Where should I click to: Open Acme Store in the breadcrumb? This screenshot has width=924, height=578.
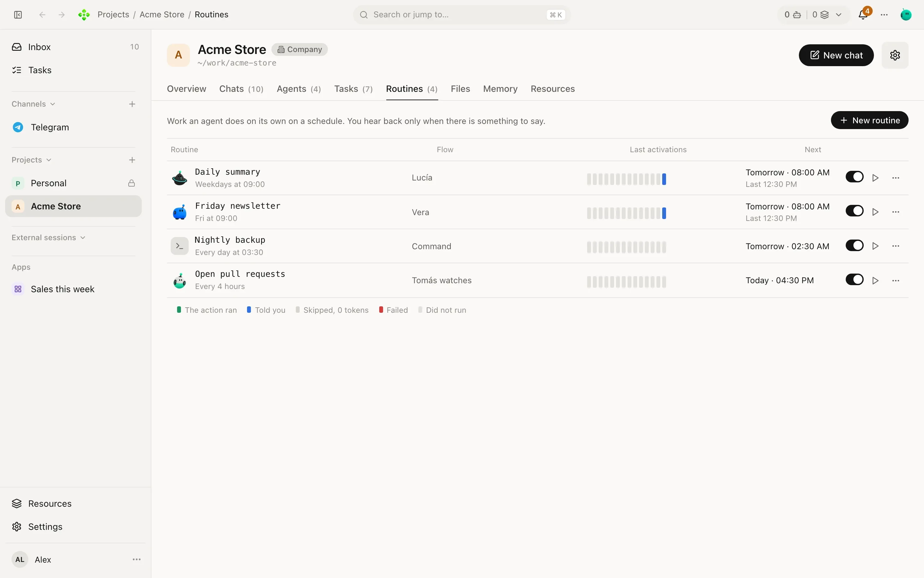click(x=162, y=14)
